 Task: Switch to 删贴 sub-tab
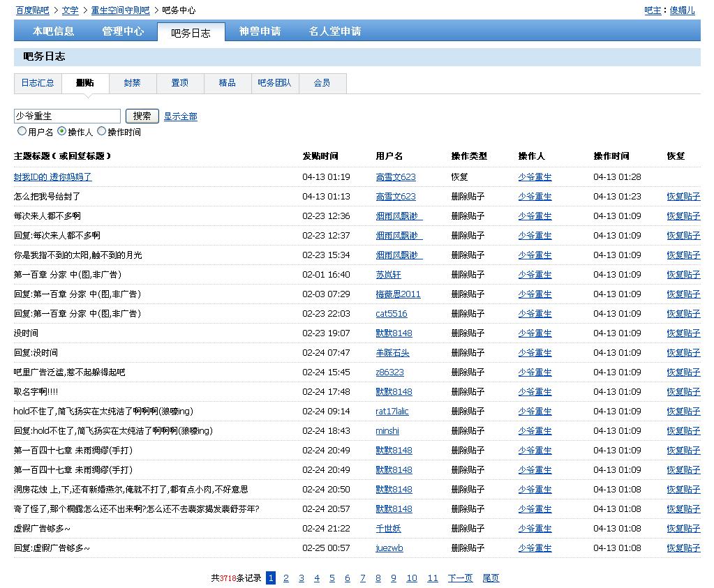pyautogui.click(x=85, y=83)
